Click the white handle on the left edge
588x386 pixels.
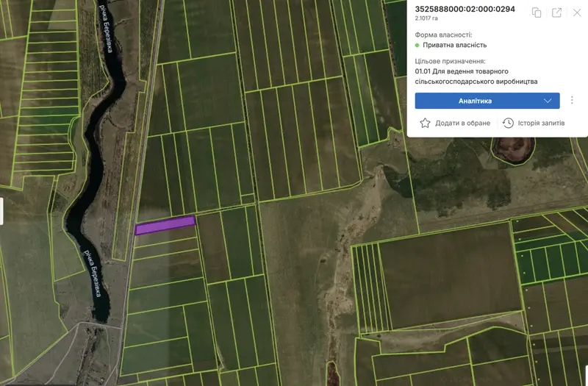1,211
